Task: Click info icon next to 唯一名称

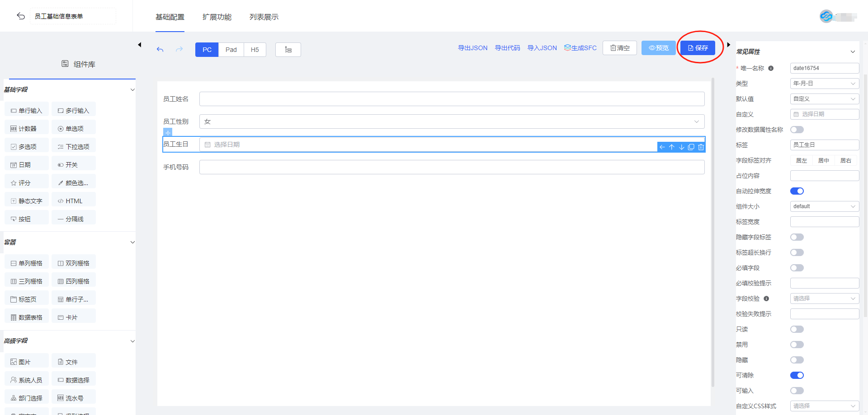Action: pos(771,68)
